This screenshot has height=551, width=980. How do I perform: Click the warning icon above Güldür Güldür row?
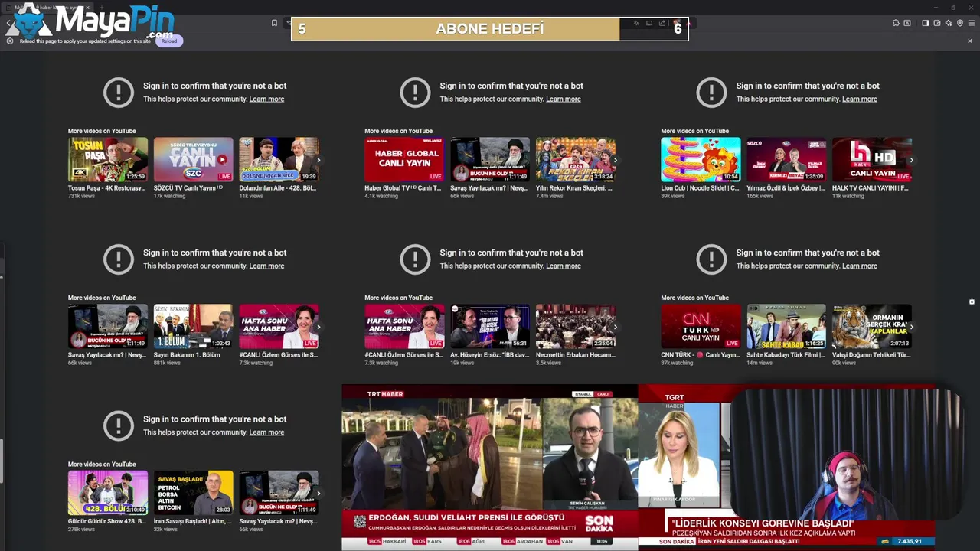point(118,425)
